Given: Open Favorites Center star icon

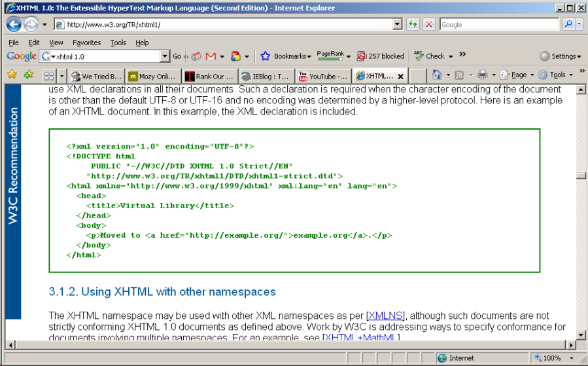Looking at the screenshot, I should coord(12,75).
